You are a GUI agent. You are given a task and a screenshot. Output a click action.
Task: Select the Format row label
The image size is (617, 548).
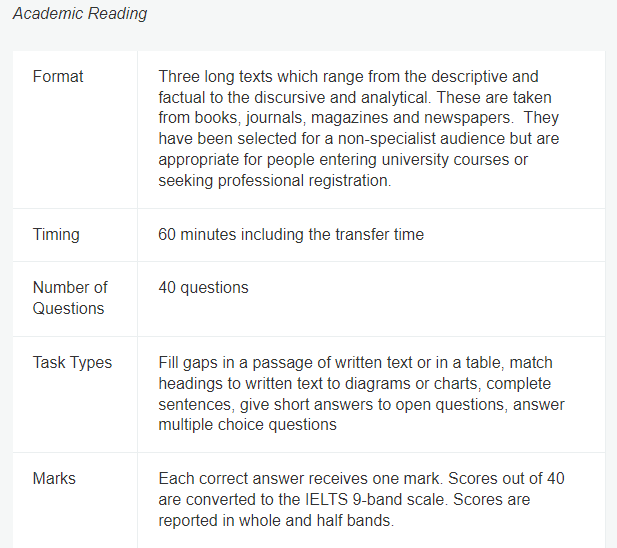click(x=58, y=76)
